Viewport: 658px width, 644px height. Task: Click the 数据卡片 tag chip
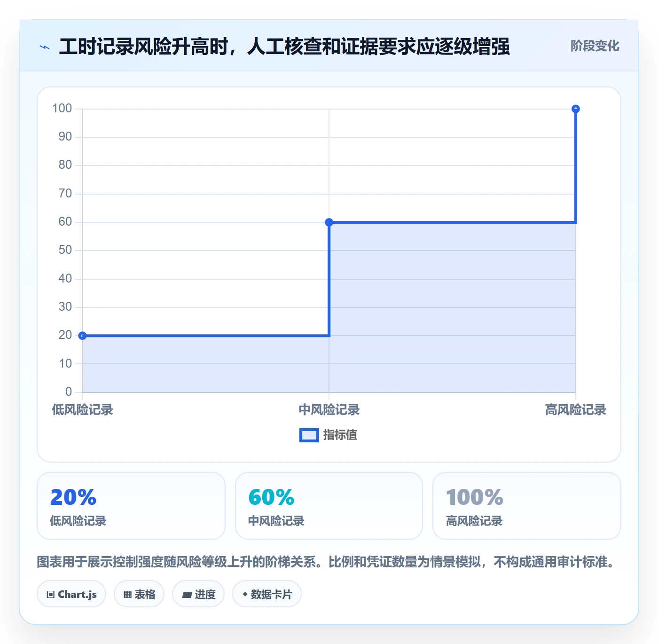(267, 594)
